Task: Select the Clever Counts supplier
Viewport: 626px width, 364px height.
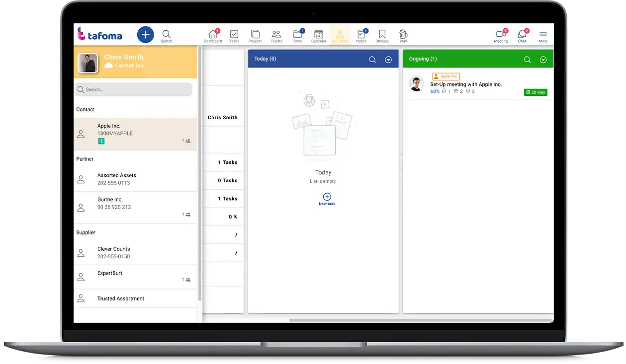Action: point(135,252)
